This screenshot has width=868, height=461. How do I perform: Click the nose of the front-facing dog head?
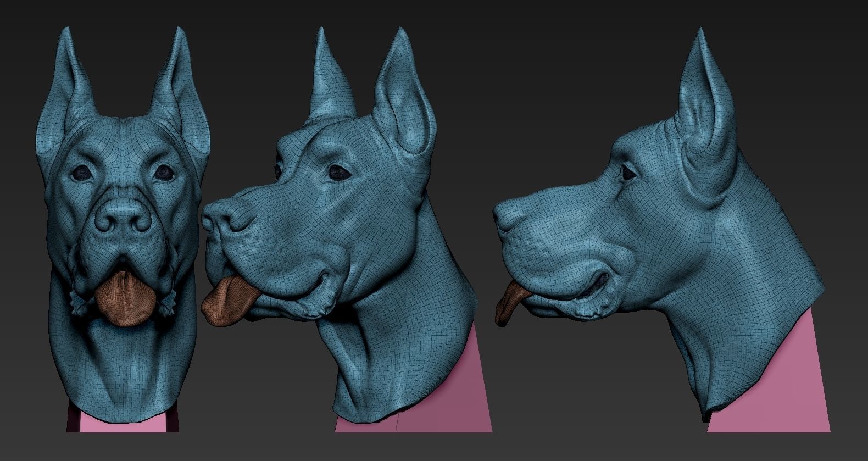[x=123, y=215]
